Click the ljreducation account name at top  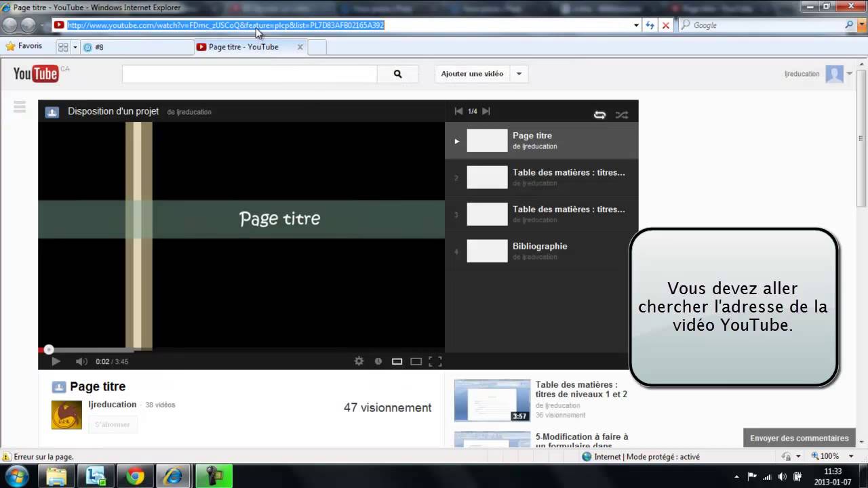click(802, 74)
